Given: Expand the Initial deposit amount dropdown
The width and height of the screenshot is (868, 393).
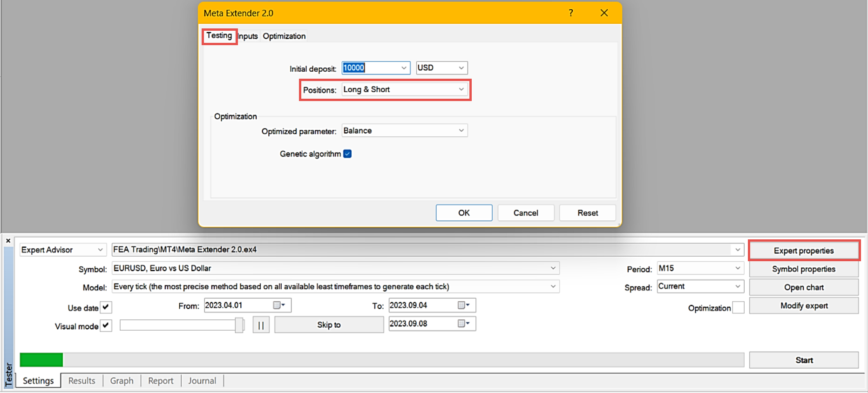Looking at the screenshot, I should (x=404, y=68).
